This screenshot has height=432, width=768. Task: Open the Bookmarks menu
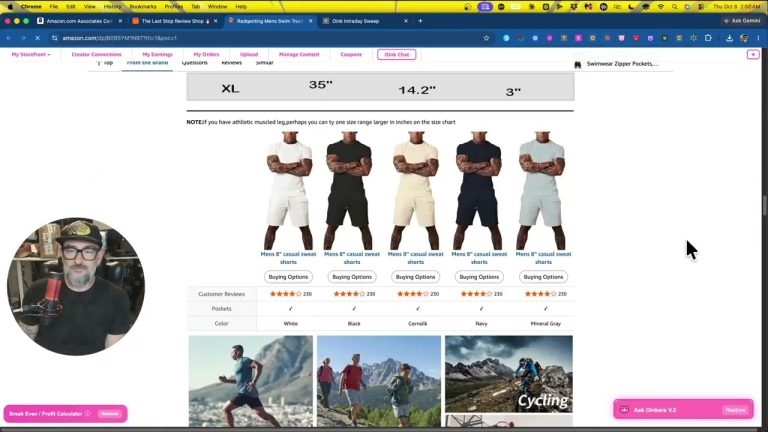click(143, 7)
